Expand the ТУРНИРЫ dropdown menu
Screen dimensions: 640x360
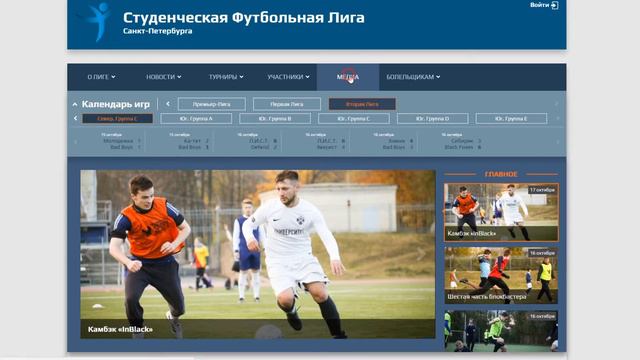(226, 77)
